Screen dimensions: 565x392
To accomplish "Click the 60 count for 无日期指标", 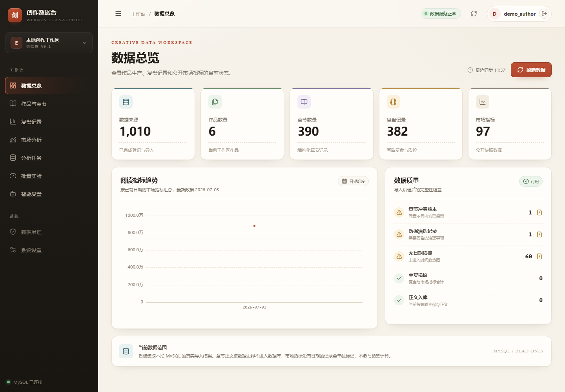I will point(529,256).
